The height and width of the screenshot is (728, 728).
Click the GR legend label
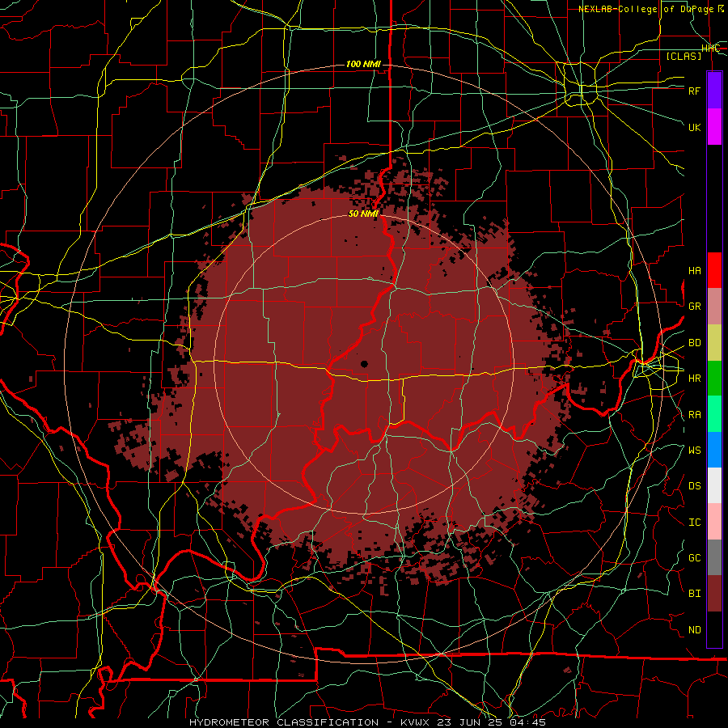[695, 307]
